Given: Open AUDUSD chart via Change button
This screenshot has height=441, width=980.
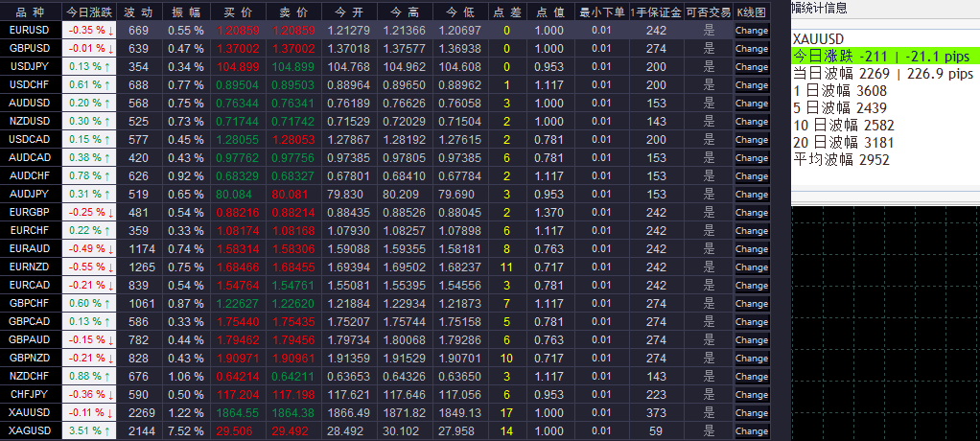Looking at the screenshot, I should click(x=752, y=104).
